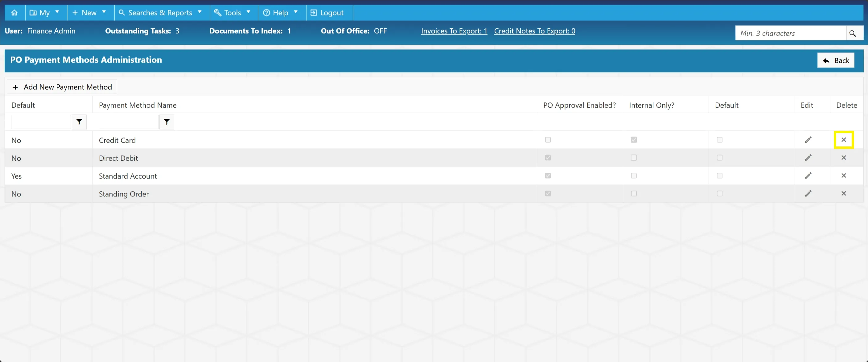This screenshot has width=868, height=362.
Task: Select the Credit Card name cell
Action: (x=315, y=140)
